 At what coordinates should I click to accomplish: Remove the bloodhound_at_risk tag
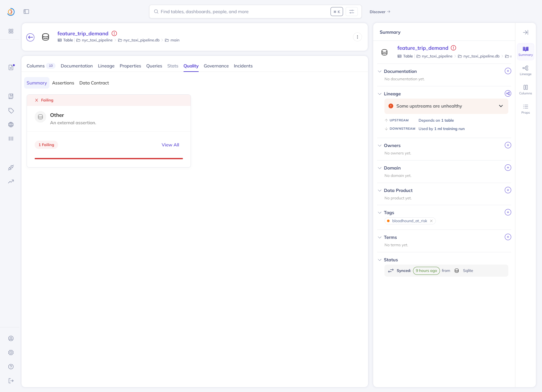click(x=431, y=221)
